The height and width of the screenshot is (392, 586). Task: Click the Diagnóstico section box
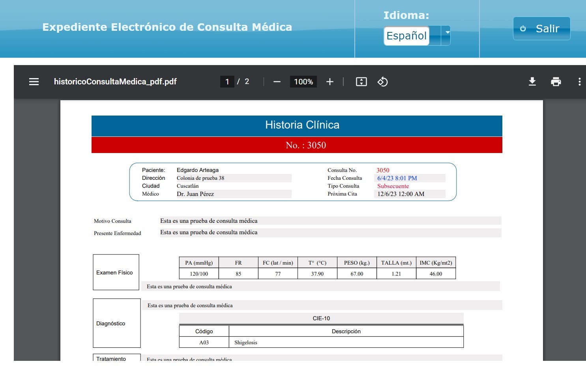(x=117, y=323)
